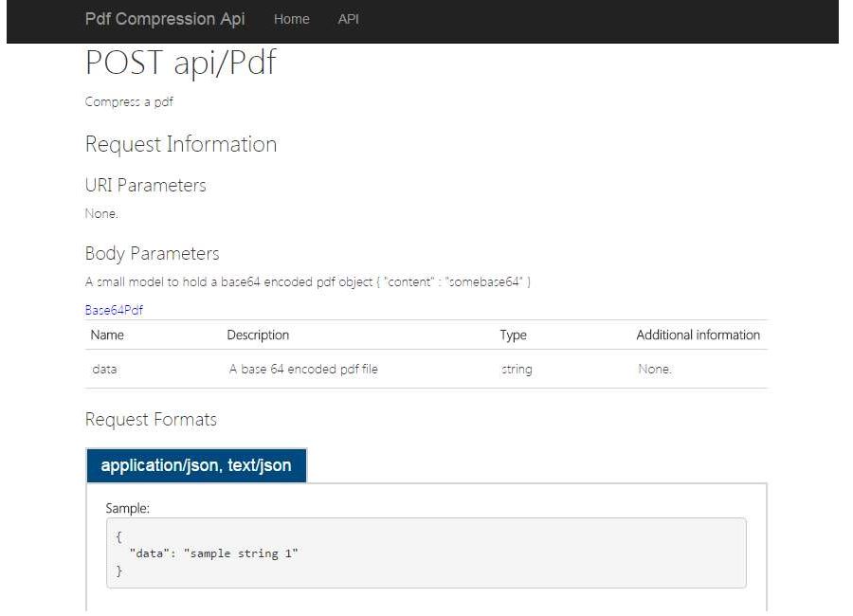The image size is (853, 616).
Task: Click the URI Parameters heading
Action: click(145, 186)
